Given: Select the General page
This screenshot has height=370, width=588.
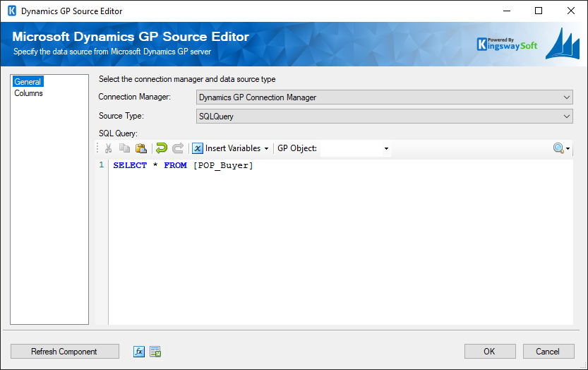Looking at the screenshot, I should 28,81.
